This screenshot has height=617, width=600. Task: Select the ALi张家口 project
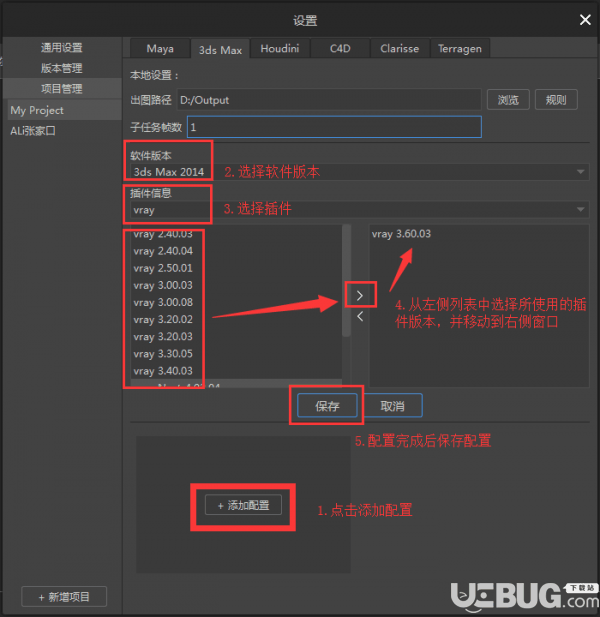[65, 131]
